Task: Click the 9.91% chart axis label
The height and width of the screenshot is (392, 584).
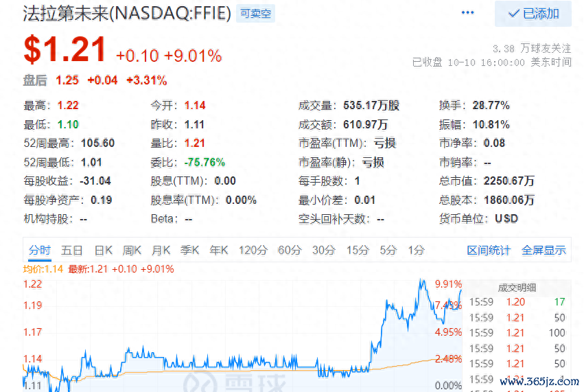Action: [x=448, y=284]
